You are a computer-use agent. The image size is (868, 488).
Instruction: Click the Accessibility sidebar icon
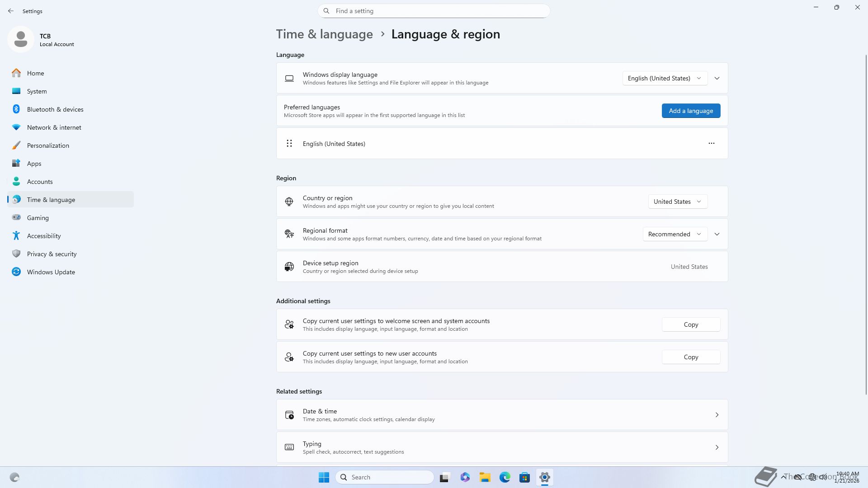tap(16, 236)
